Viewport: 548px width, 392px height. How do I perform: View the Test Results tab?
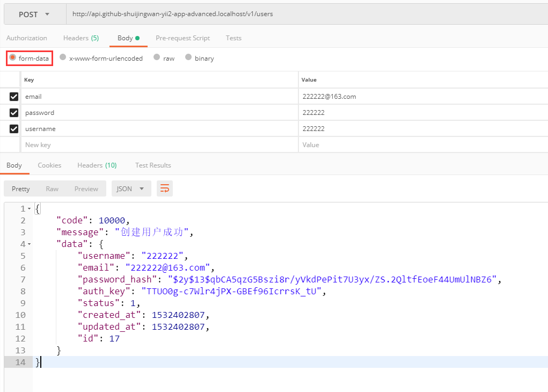point(153,165)
